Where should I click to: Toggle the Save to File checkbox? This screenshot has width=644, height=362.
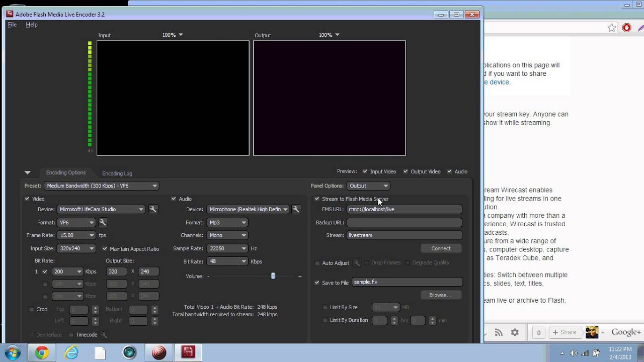coord(317,283)
